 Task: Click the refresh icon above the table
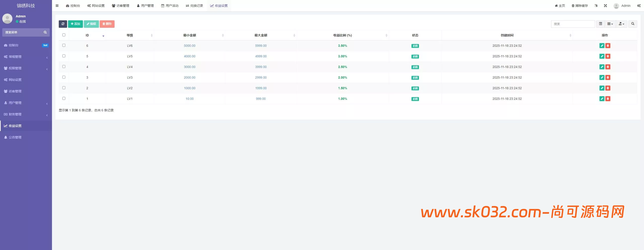click(x=63, y=24)
